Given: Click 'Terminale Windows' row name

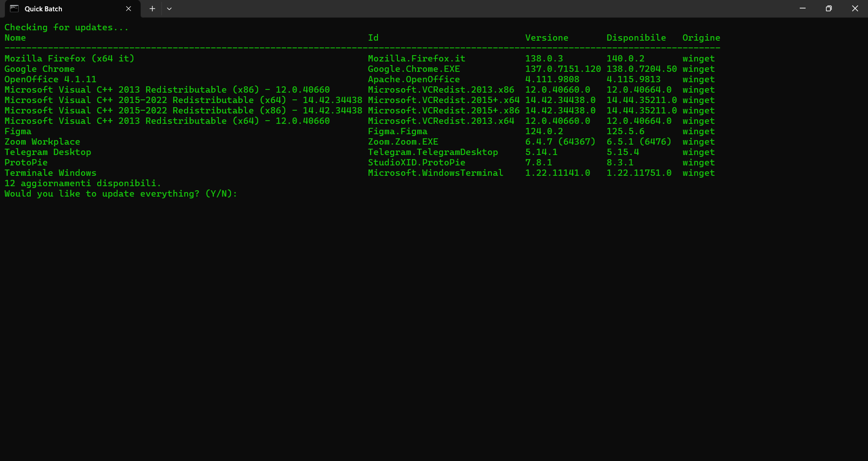Looking at the screenshot, I should coord(51,173).
